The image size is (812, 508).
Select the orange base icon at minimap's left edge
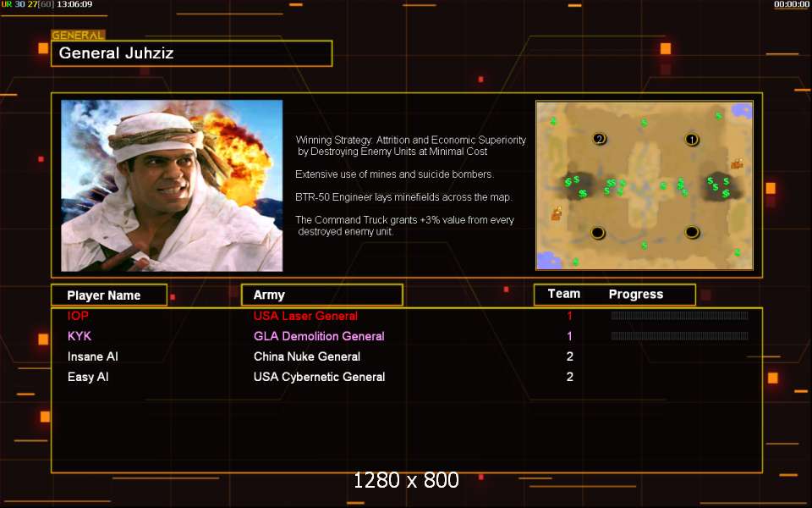(x=557, y=213)
